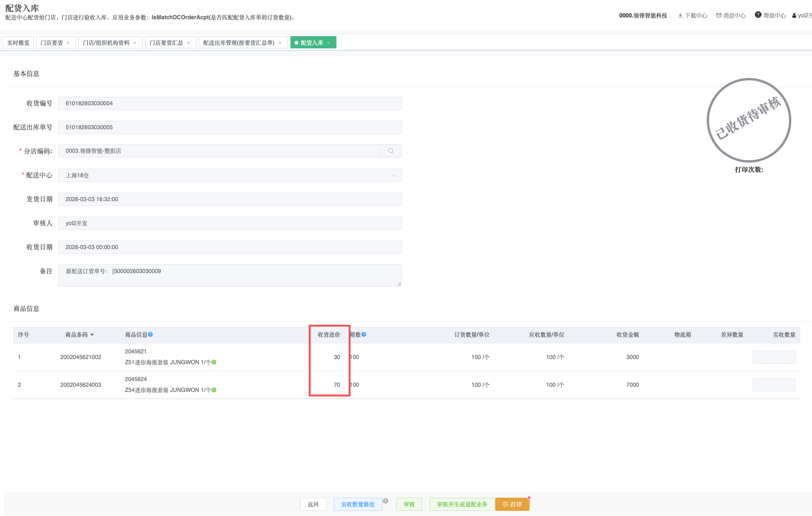
Task: Switch to the 门店/组织机构资料 tab
Action: pyautogui.click(x=106, y=43)
